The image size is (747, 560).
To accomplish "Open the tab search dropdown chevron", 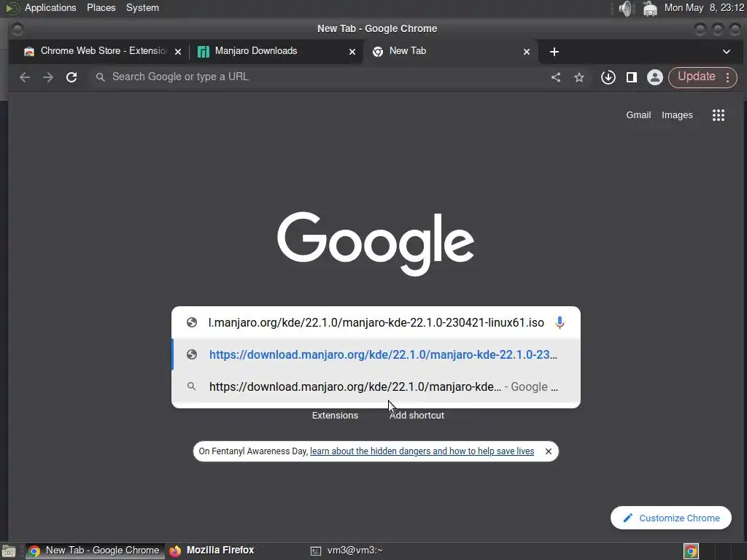I will (x=727, y=52).
